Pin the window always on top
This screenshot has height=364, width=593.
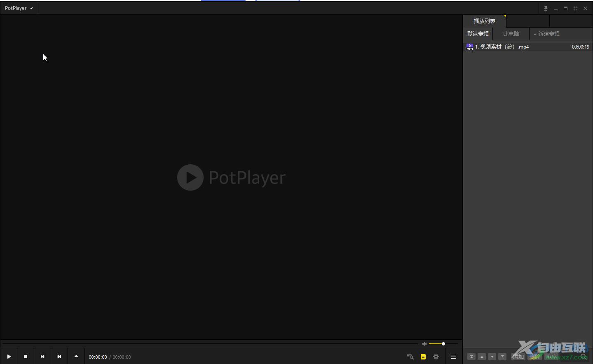[x=546, y=8]
